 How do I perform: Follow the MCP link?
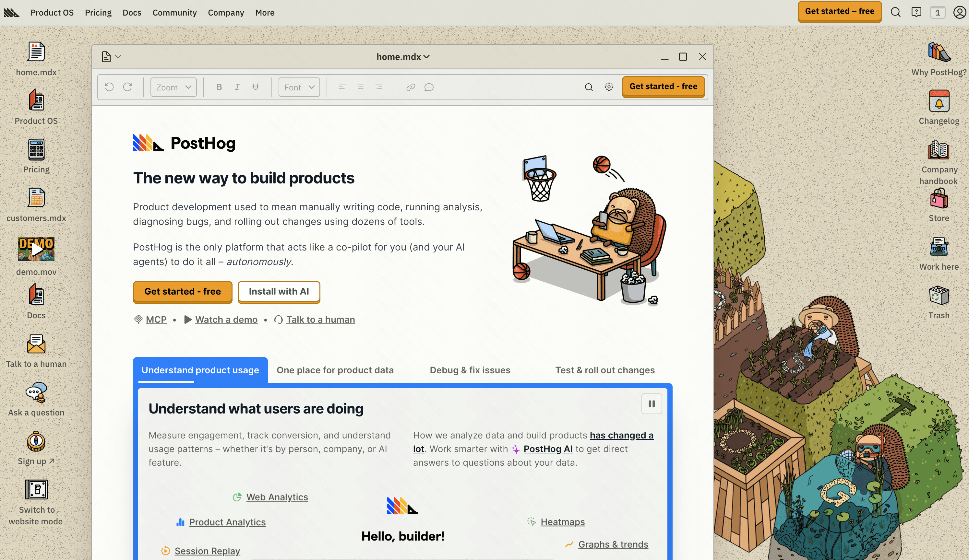pos(156,320)
